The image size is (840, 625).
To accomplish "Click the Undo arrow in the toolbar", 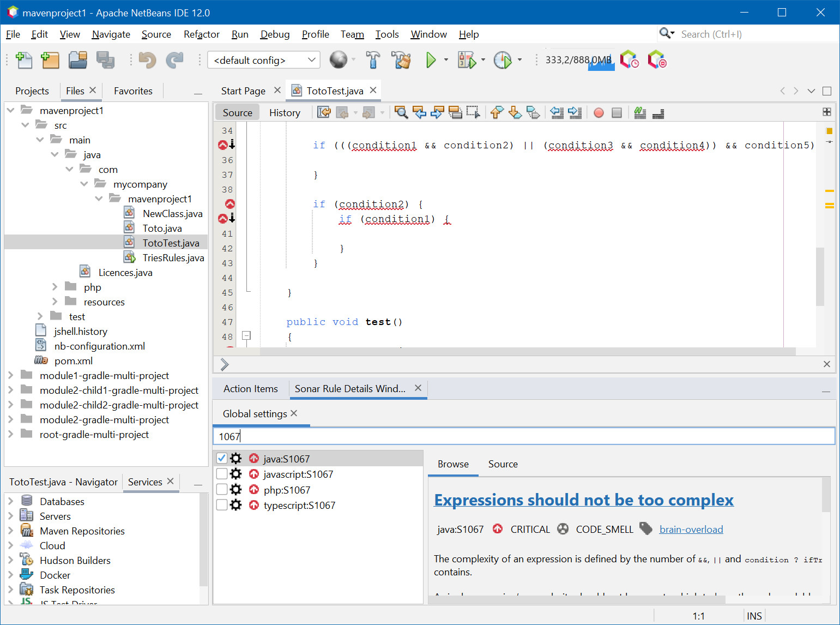I will 147,60.
